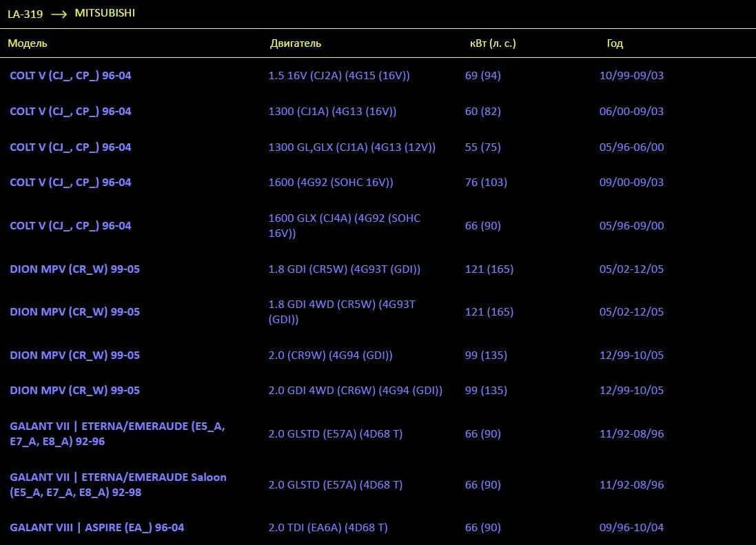Open GALANT VII ETERNA/EMERAUDE Saloon 92-98 link
This screenshot has width=756, height=545.
[x=118, y=485]
